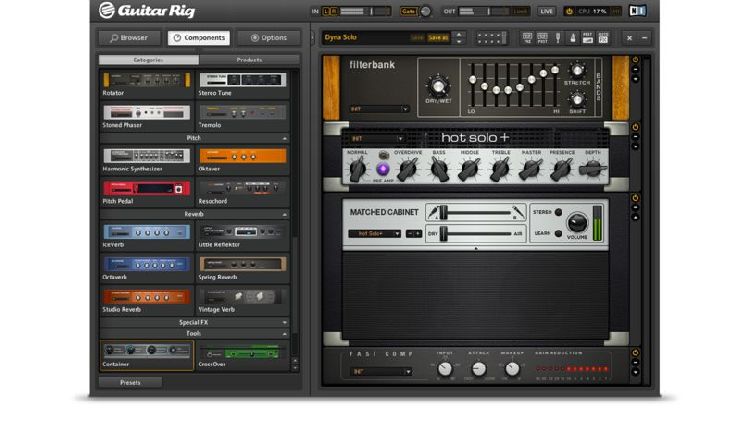
Task: Select the Octaverb component
Action: coord(147,269)
